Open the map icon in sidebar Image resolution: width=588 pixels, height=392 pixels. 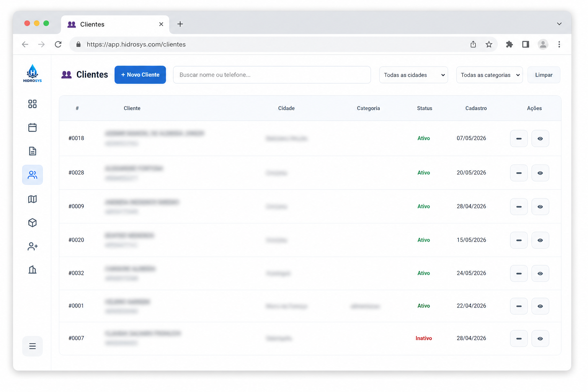coord(33,199)
